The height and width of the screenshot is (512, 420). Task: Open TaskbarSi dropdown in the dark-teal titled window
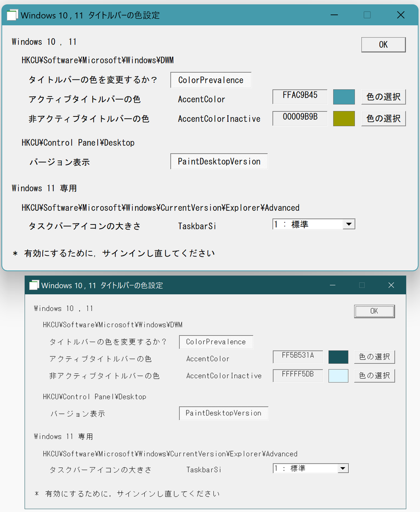311,468
